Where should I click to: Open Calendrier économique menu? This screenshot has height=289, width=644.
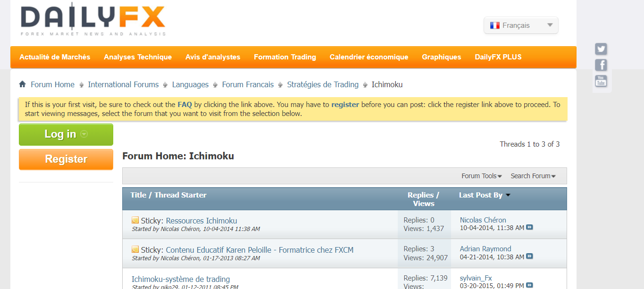pyautogui.click(x=369, y=57)
